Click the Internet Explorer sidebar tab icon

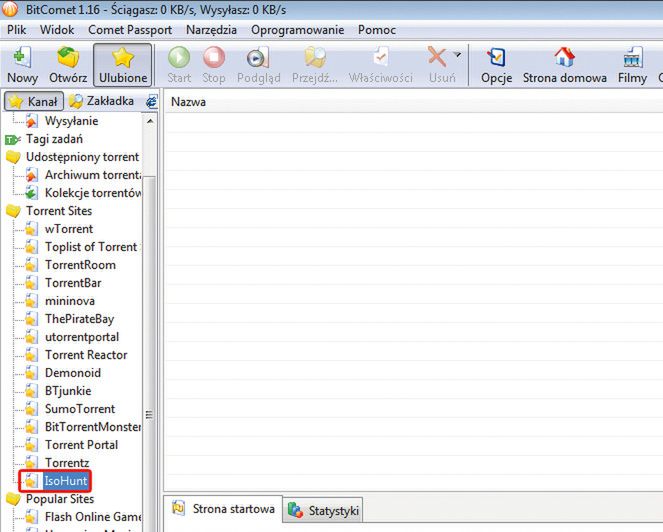click(x=151, y=101)
